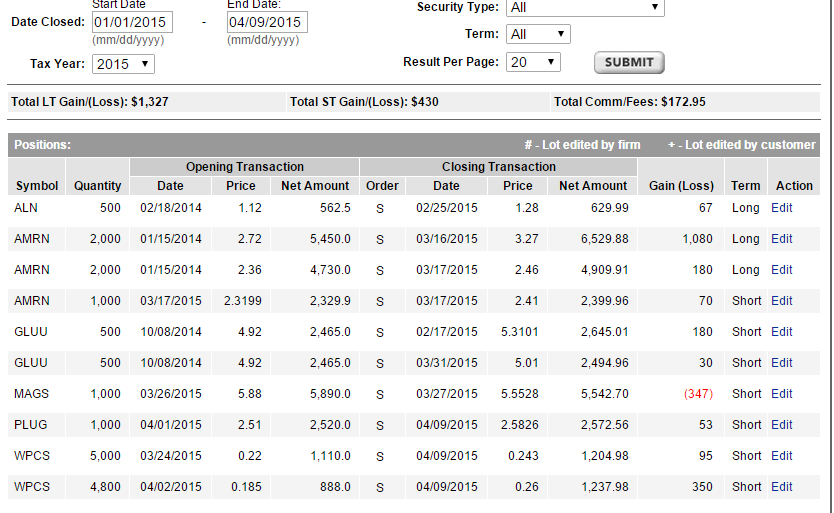Click the Quantity column header

tap(98, 185)
